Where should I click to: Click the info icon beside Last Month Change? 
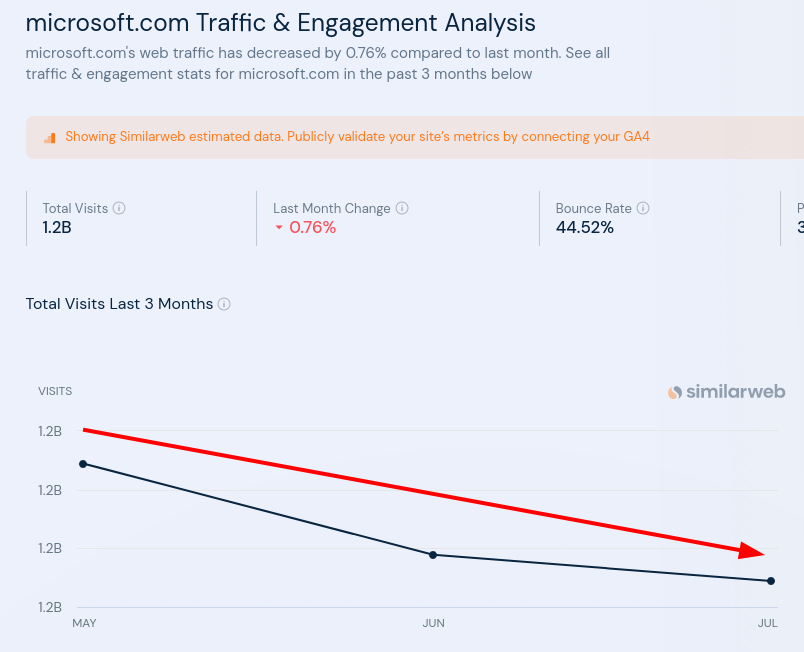[402, 209]
